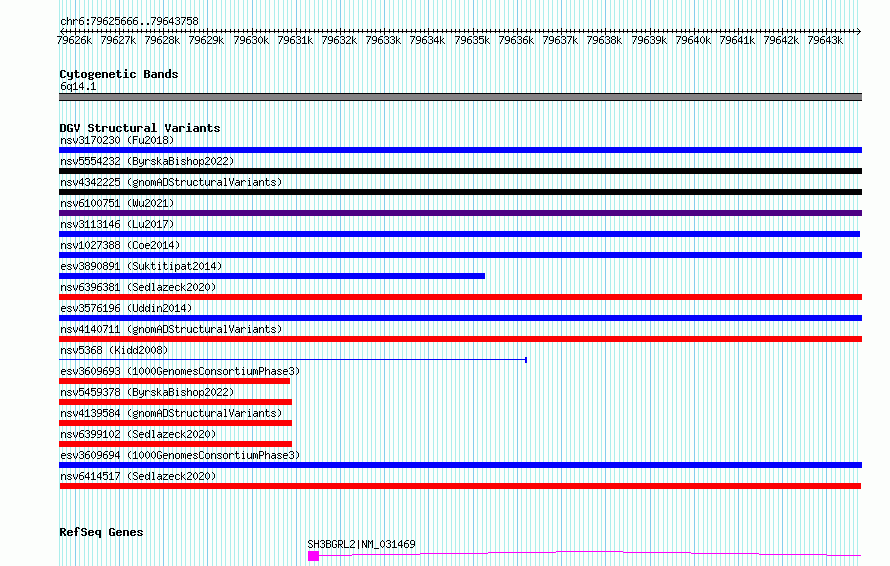Open esv3890891 (Suktitipat2014) variant label
The width and height of the screenshot is (890, 566).
click(x=141, y=266)
